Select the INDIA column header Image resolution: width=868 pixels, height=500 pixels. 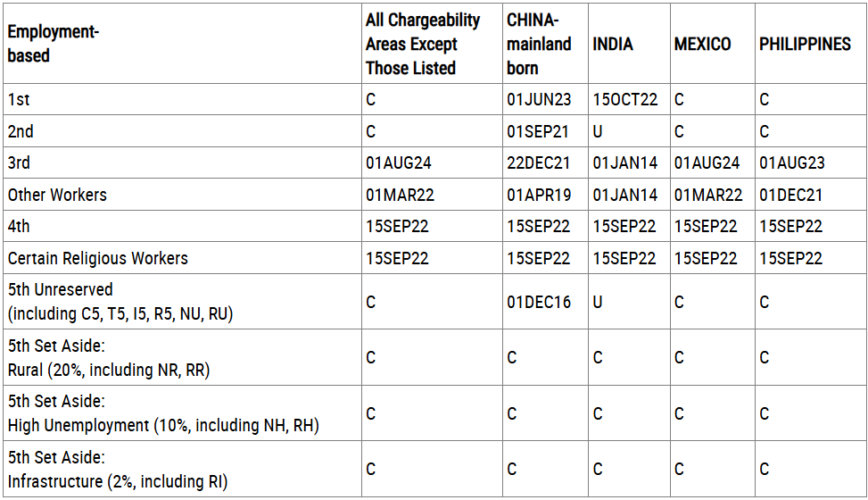612,44
